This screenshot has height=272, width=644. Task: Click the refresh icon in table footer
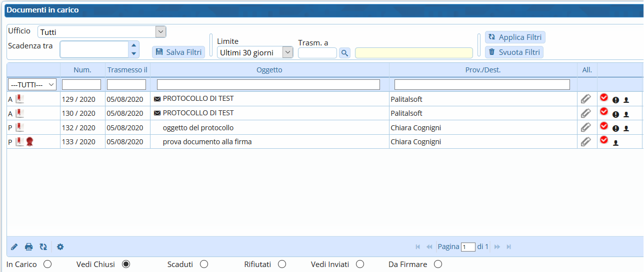(x=43, y=247)
